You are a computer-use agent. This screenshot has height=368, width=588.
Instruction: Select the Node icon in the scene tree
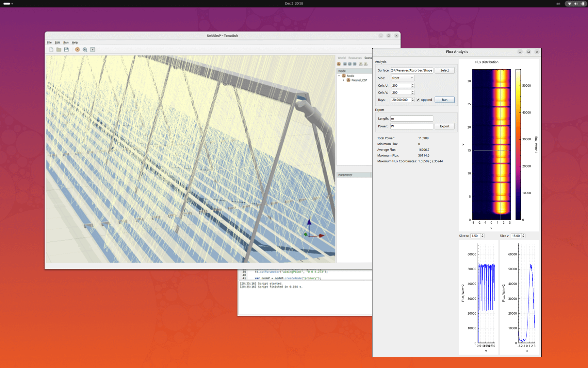[344, 76]
